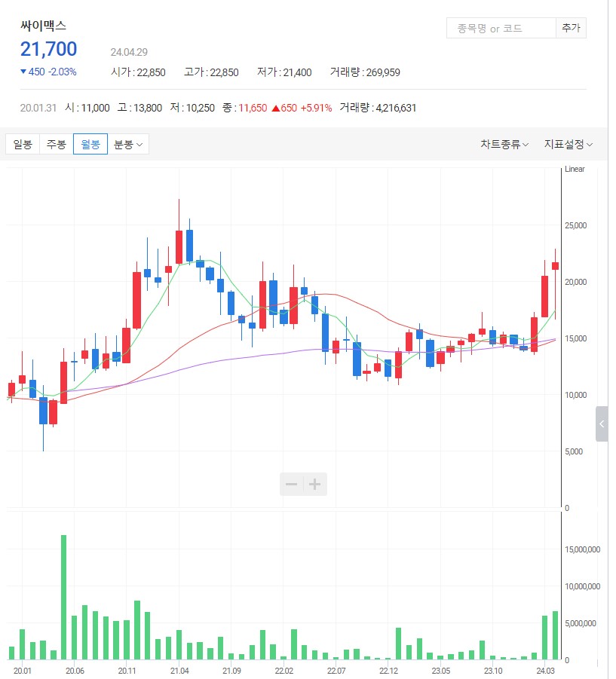616x679 pixels.
Task: Collapse side panel using right-edge chevron handle
Action: click(x=602, y=424)
